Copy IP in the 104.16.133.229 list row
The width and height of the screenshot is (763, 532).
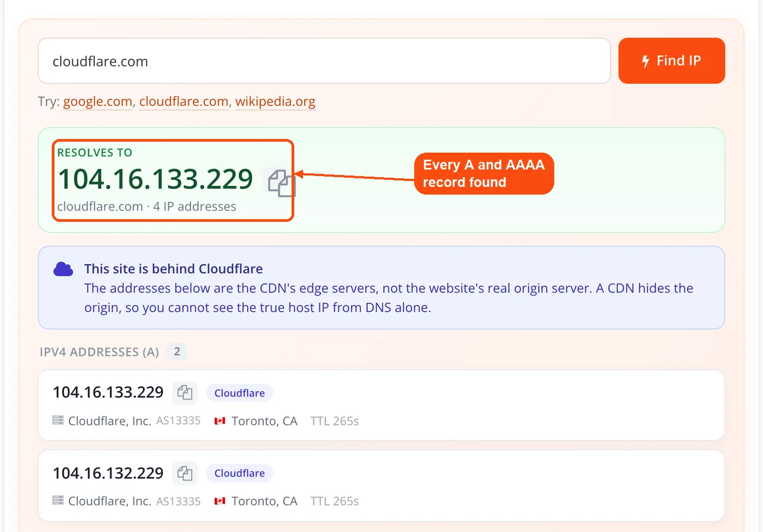pyautogui.click(x=185, y=392)
